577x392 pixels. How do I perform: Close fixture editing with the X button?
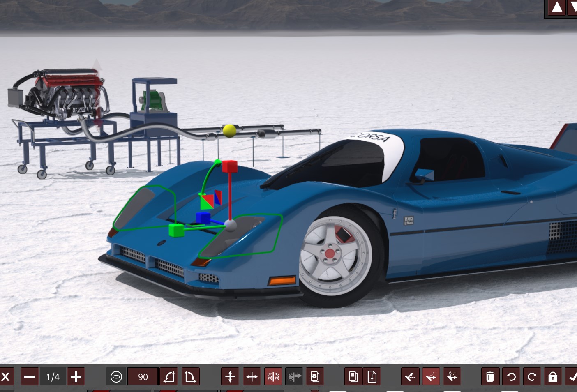click(x=6, y=377)
